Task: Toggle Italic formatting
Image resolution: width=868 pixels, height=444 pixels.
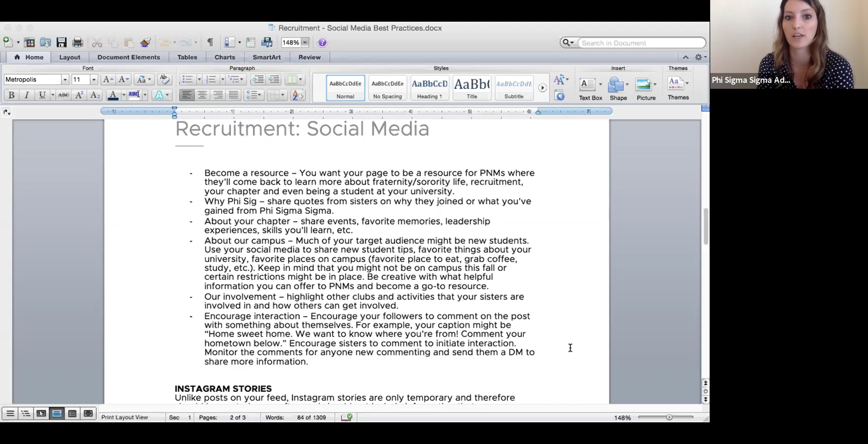Action: [26, 95]
